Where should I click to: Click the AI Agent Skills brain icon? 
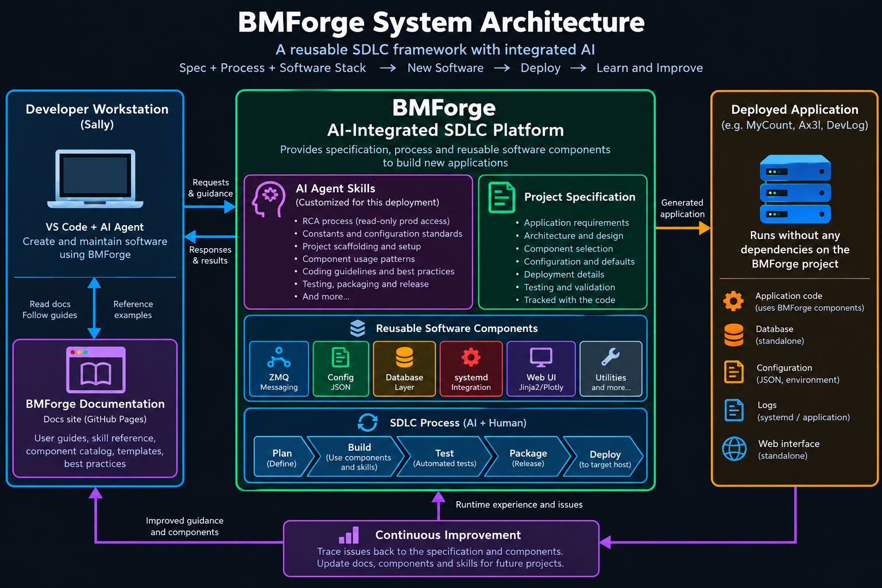pyautogui.click(x=268, y=199)
